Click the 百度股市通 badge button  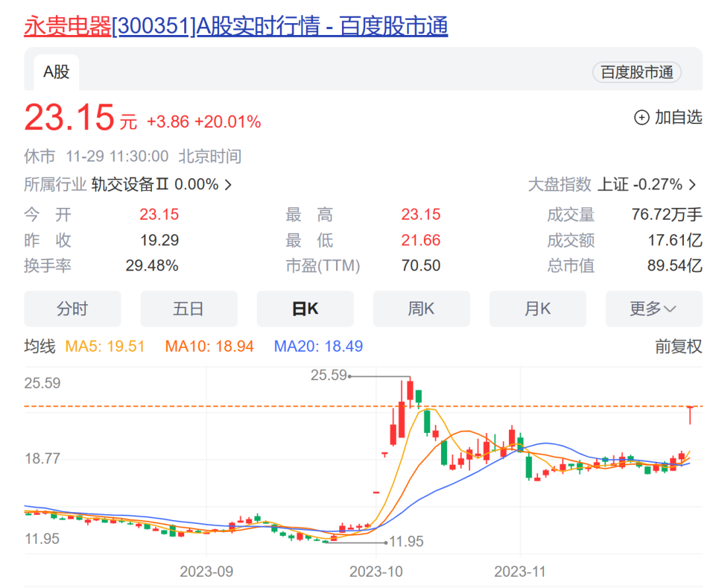636,72
